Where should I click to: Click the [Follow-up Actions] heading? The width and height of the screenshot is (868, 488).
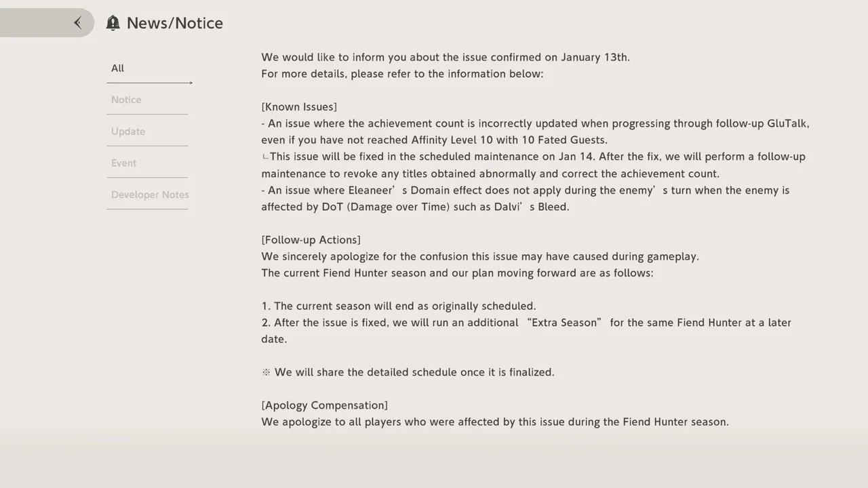pyautogui.click(x=311, y=240)
